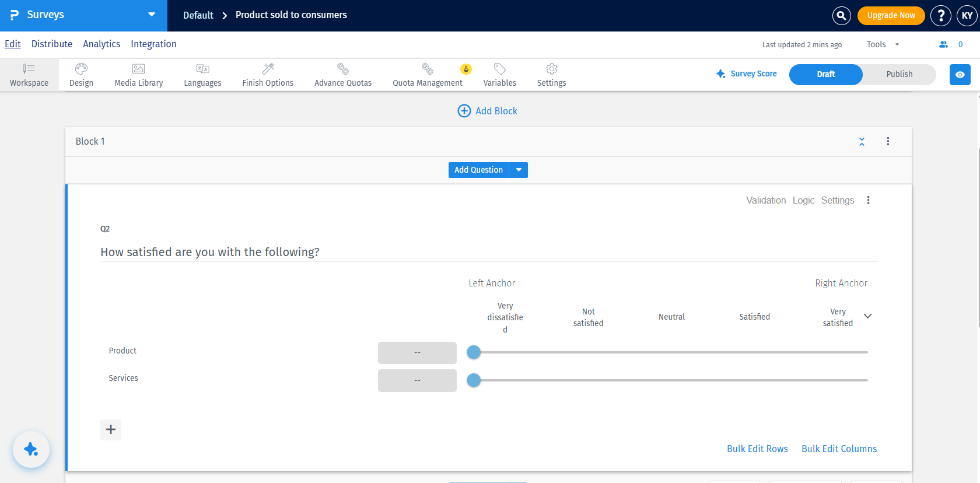Open Quota Management
The width and height of the screenshot is (980, 483).
pyautogui.click(x=428, y=75)
